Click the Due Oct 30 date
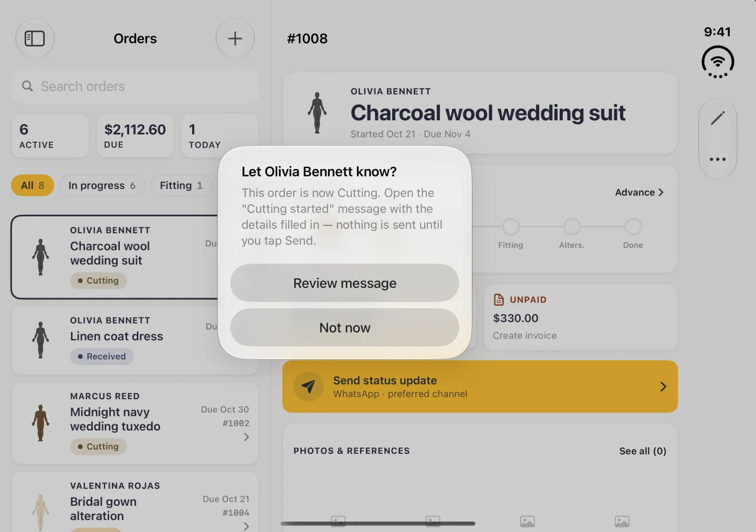Screen dimensions: 756x532 (225, 410)
